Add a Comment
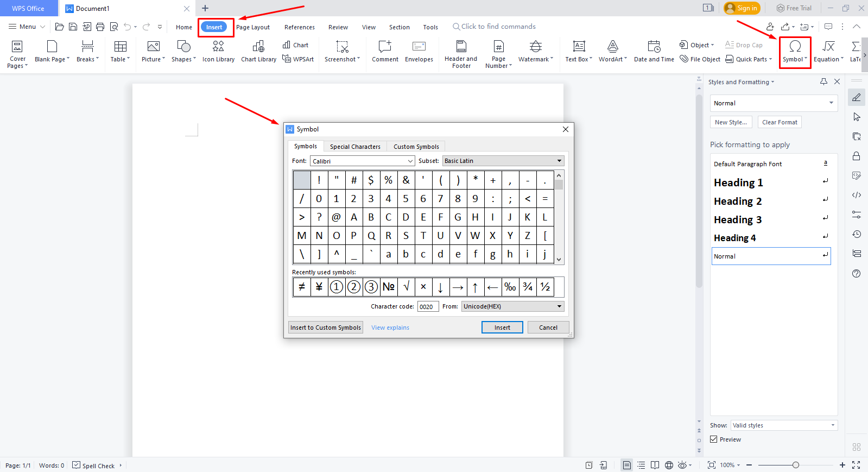The image size is (868, 472). coord(385,52)
